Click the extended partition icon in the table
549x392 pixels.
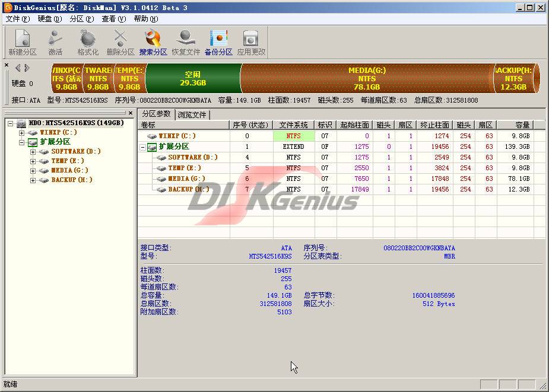[x=151, y=146]
